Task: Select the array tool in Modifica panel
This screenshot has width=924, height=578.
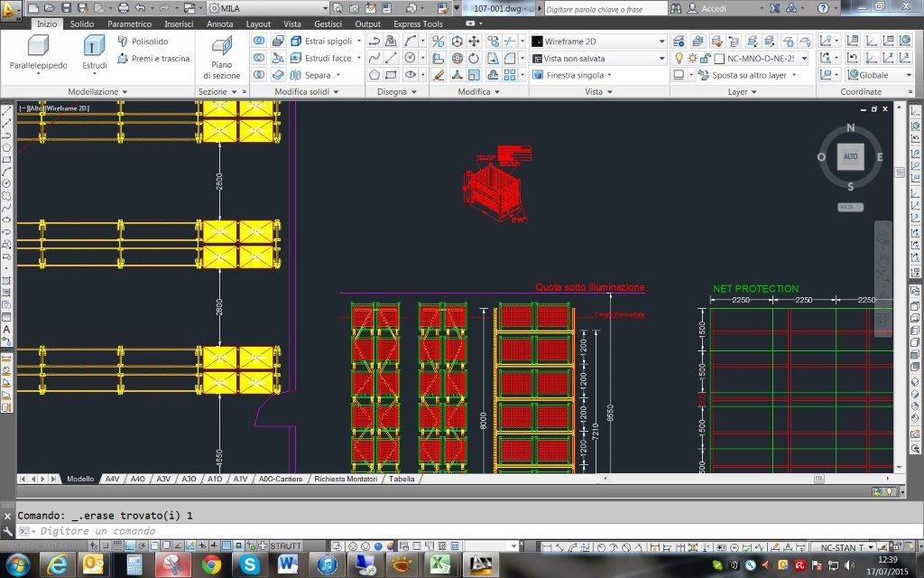Action: pos(510,75)
